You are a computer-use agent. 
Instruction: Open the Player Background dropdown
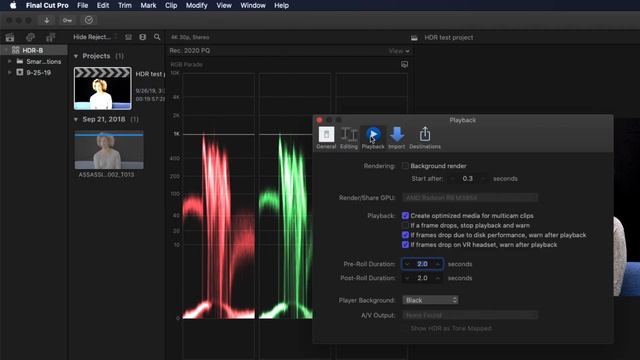click(x=430, y=300)
